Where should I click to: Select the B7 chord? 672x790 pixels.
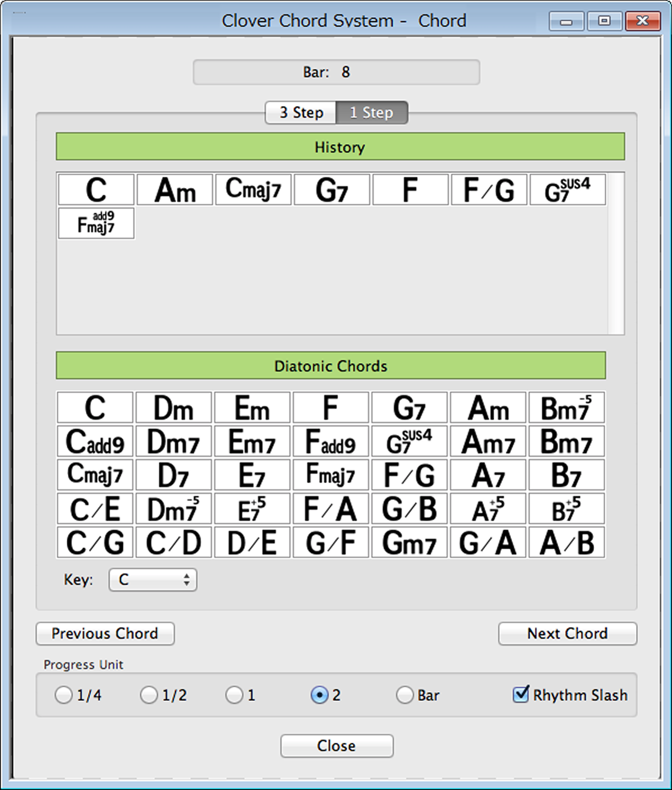click(x=567, y=475)
